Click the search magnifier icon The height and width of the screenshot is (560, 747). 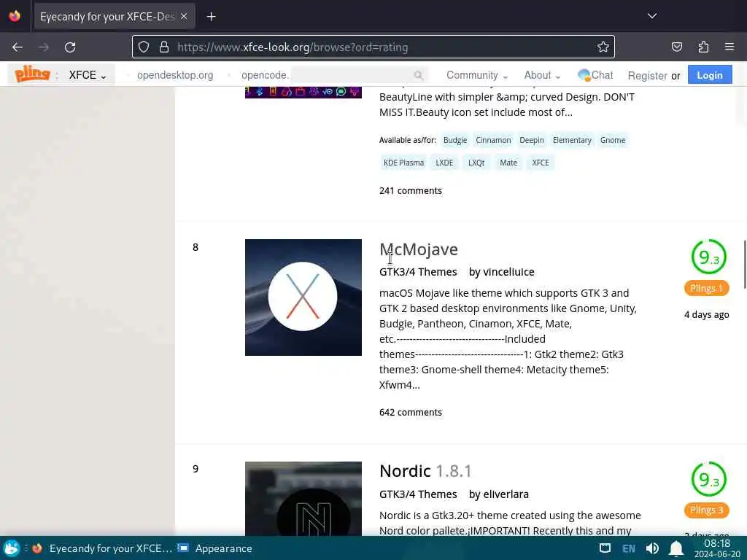(x=418, y=75)
